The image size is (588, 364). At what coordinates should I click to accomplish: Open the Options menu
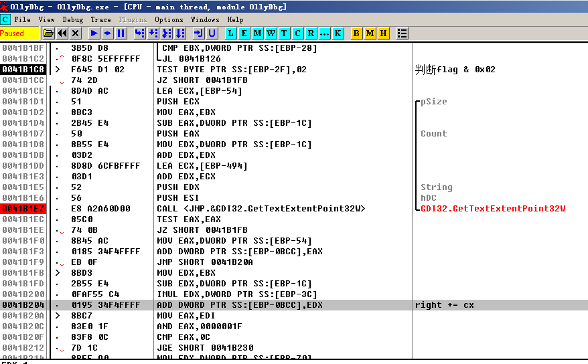(x=169, y=19)
